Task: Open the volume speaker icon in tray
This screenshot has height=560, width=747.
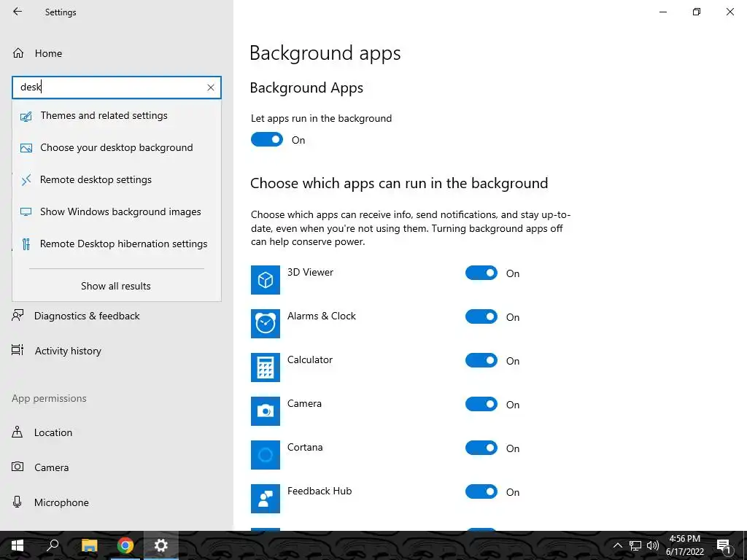Action: click(x=653, y=545)
